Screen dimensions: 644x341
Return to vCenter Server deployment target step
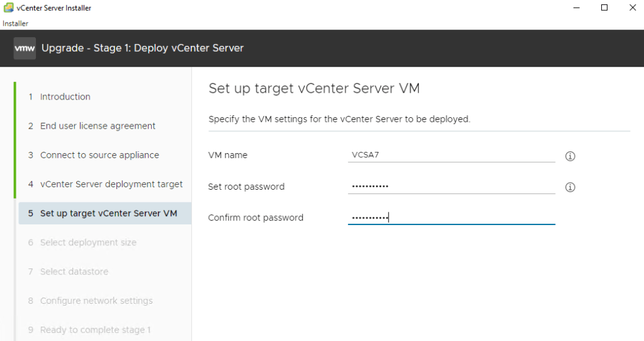tap(111, 184)
